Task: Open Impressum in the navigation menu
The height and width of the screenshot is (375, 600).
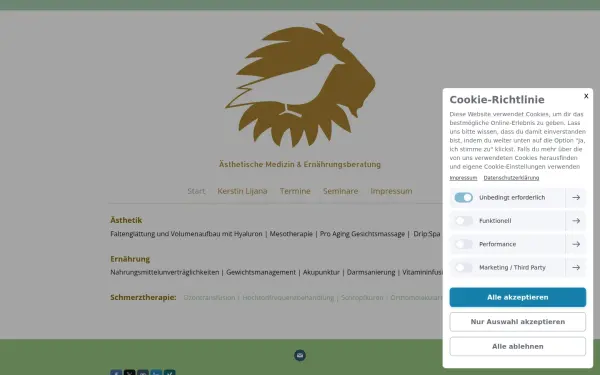Action: coord(391,191)
